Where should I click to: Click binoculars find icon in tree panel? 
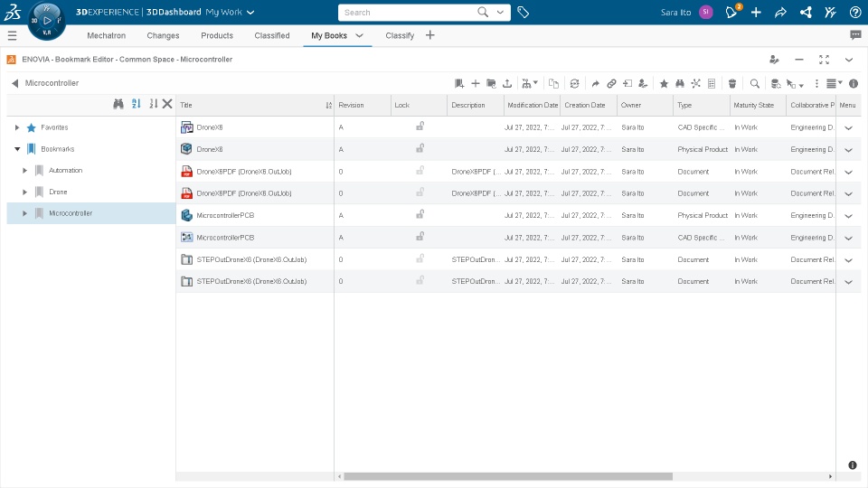point(118,104)
